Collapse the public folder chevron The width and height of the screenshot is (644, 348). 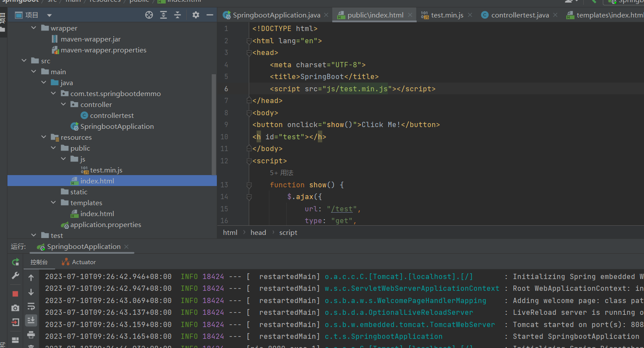tap(54, 148)
